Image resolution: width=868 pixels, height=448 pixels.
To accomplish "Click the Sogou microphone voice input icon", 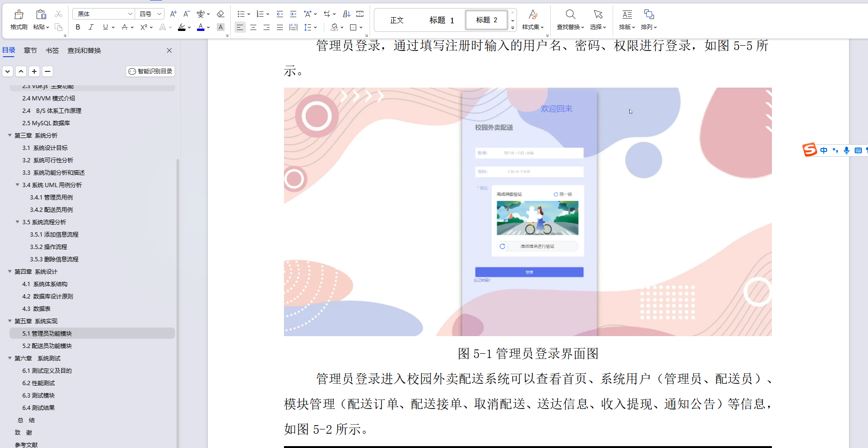I will [847, 150].
